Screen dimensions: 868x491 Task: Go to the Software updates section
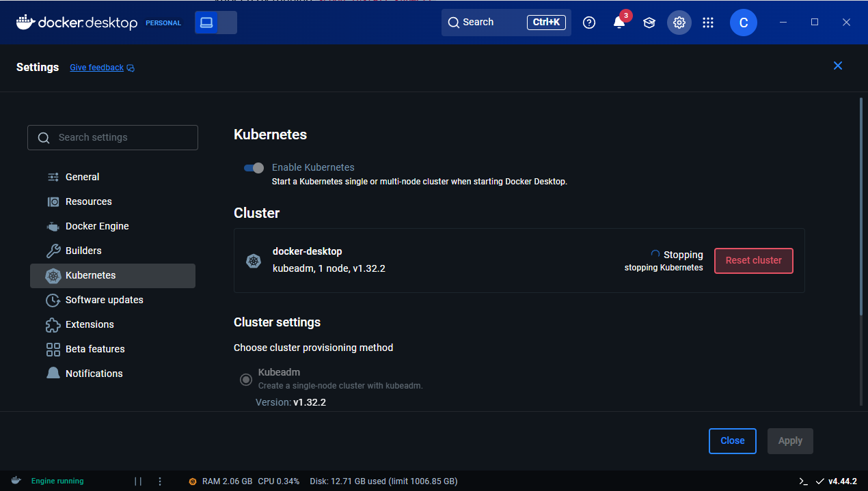click(104, 300)
